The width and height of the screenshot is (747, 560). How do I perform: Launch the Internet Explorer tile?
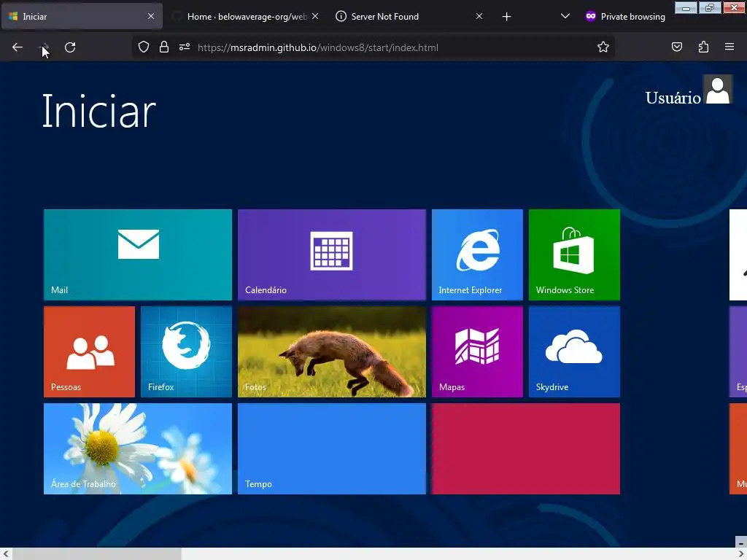point(477,254)
